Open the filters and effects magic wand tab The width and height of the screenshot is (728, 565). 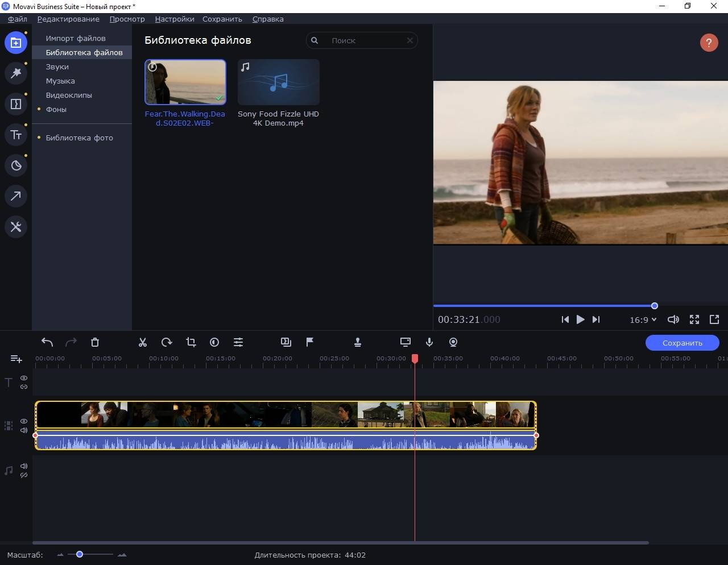(16, 73)
